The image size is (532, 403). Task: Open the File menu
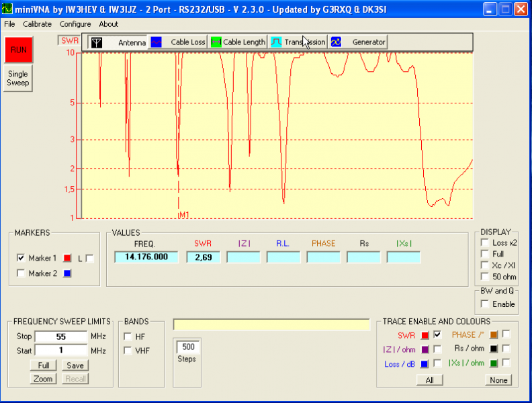(x=9, y=24)
